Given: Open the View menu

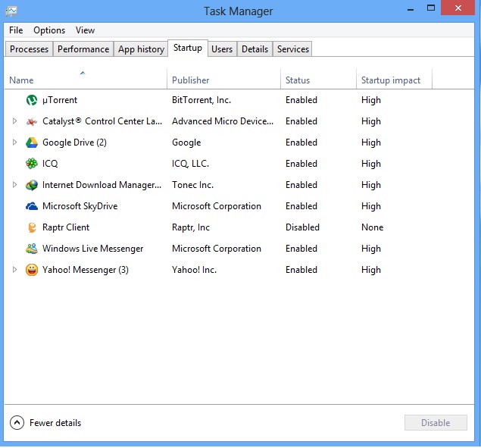Looking at the screenshot, I should point(86,30).
